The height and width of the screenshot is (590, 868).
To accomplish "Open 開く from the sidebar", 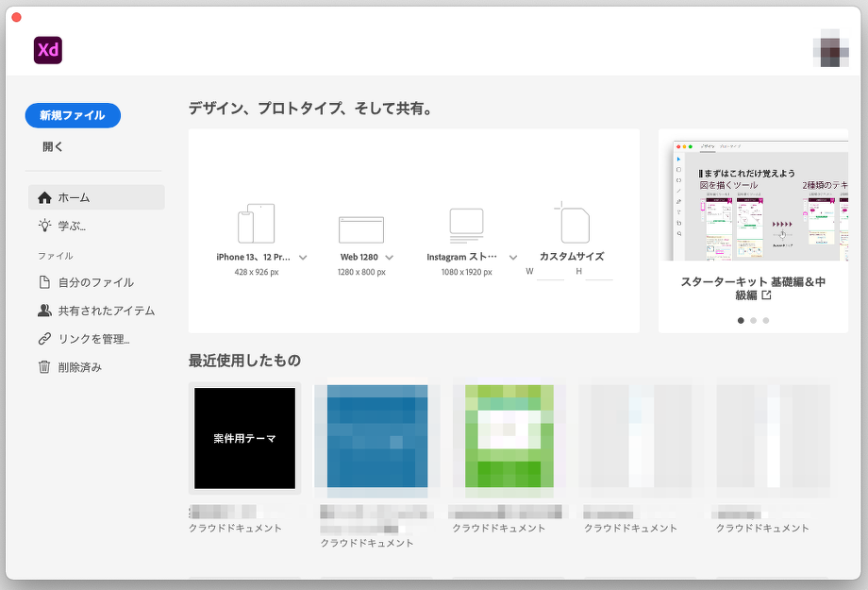I will pyautogui.click(x=51, y=146).
